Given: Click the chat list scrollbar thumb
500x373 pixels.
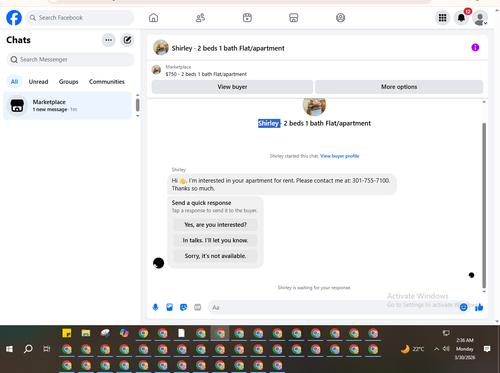Looking at the screenshot, I should [137, 105].
